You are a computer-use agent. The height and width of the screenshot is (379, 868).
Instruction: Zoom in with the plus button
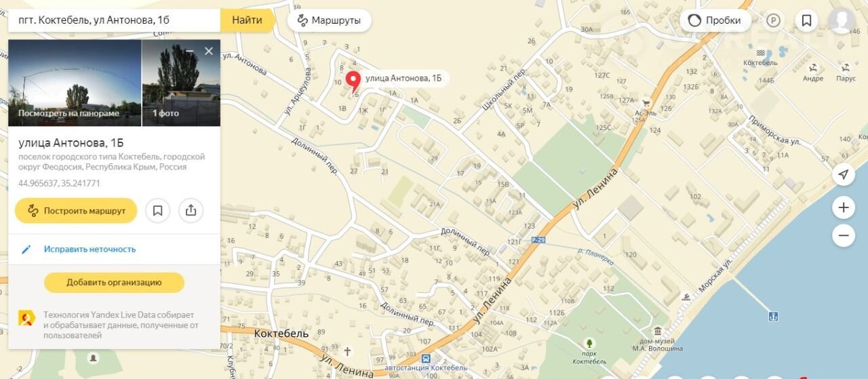coord(843,207)
